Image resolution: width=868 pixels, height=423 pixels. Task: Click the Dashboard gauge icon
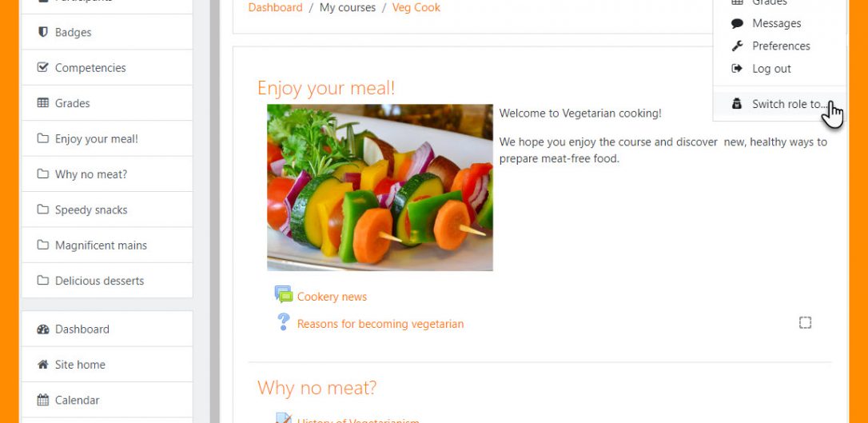click(42, 329)
